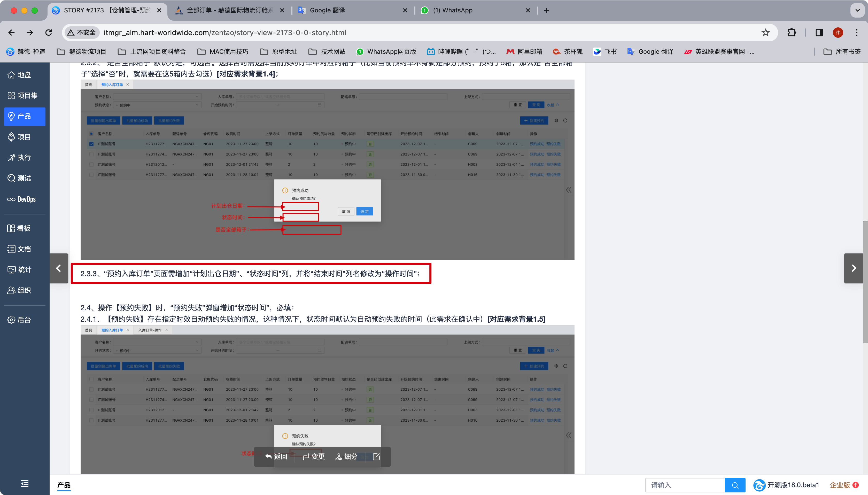Focus the 请输入 search input field
The width and height of the screenshot is (868, 495).
tap(685, 485)
